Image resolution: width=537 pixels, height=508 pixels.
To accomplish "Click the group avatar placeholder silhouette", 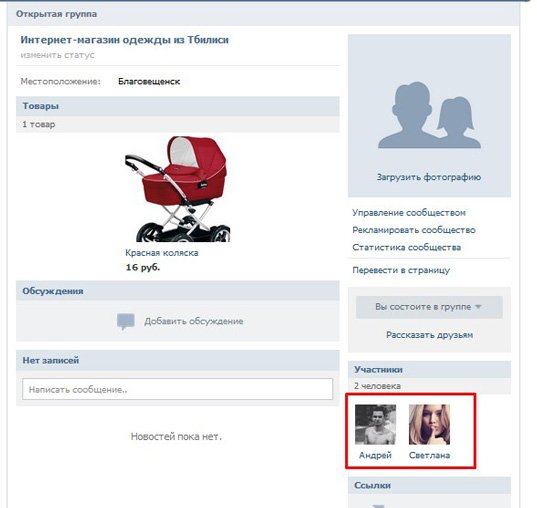I will click(x=429, y=115).
